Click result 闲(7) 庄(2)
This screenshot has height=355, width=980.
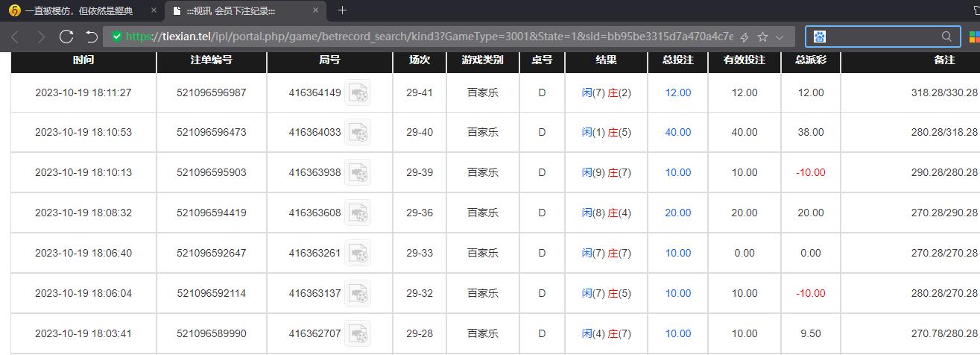(607, 92)
